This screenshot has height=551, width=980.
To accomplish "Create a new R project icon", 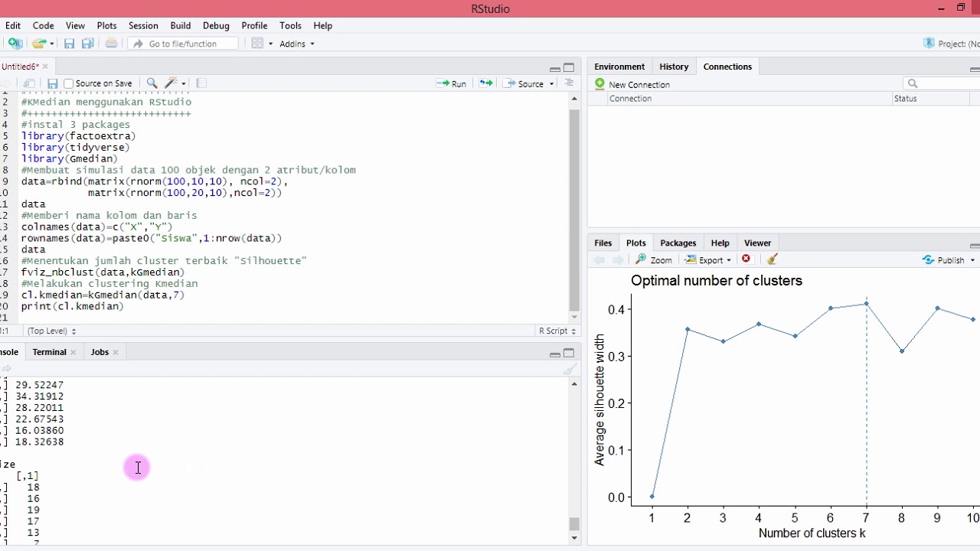I will pos(15,44).
